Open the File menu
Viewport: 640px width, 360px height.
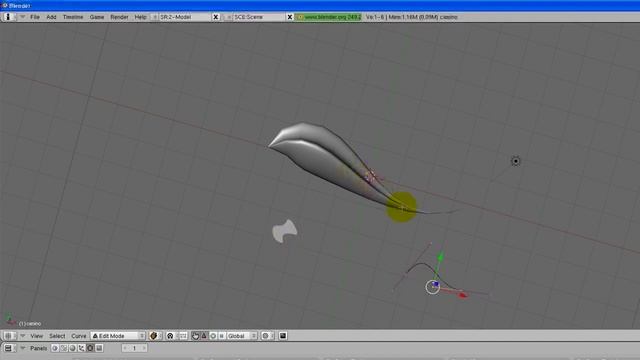(35, 17)
